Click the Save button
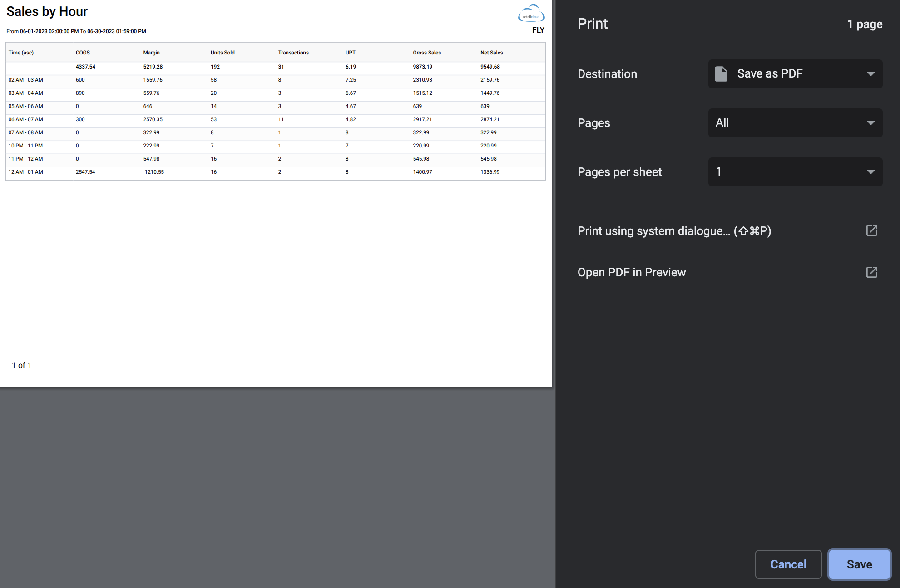This screenshot has width=900, height=588. (x=859, y=564)
